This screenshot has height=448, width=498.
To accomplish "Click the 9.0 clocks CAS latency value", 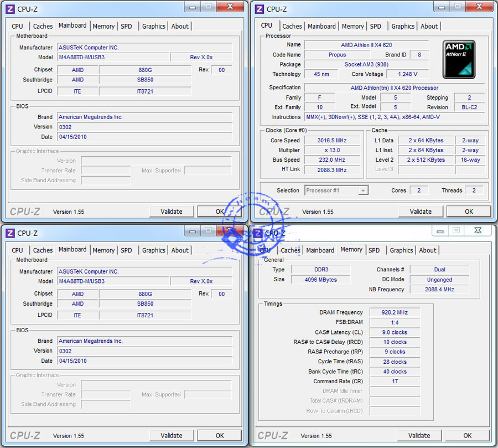I will (x=395, y=332).
